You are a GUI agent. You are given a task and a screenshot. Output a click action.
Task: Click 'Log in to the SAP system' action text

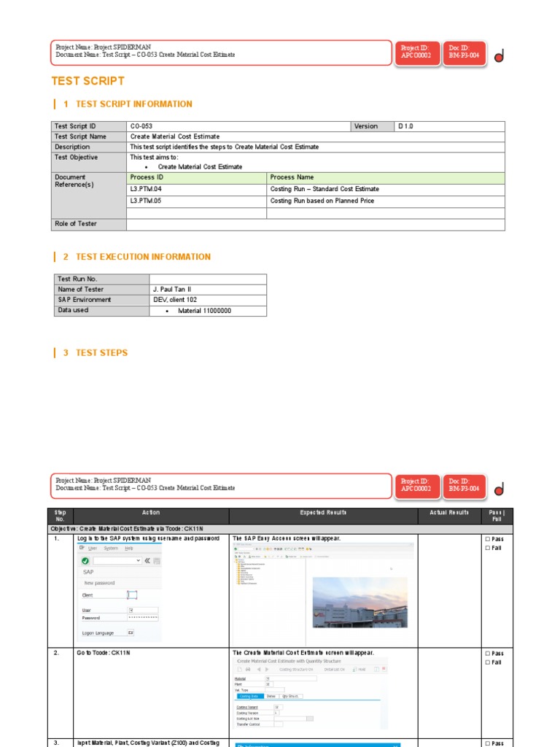[x=148, y=538]
